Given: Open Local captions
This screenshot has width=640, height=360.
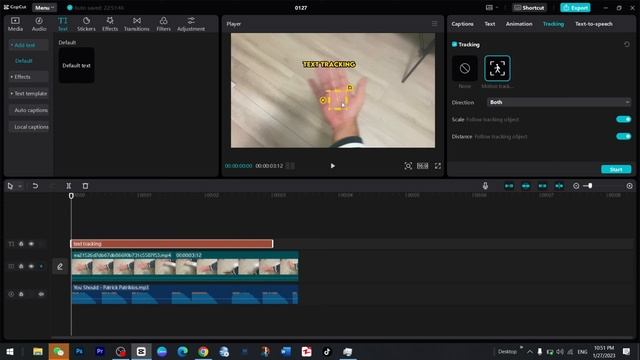Looking at the screenshot, I should (x=29, y=127).
